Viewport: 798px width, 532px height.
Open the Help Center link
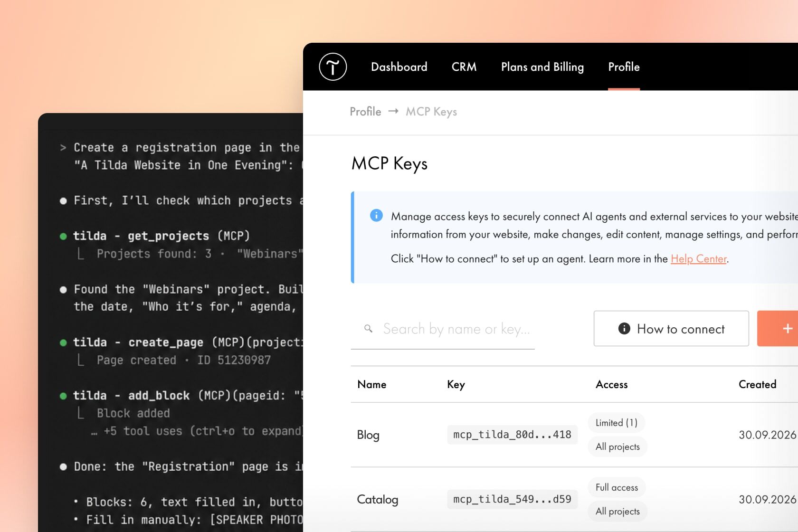point(698,259)
